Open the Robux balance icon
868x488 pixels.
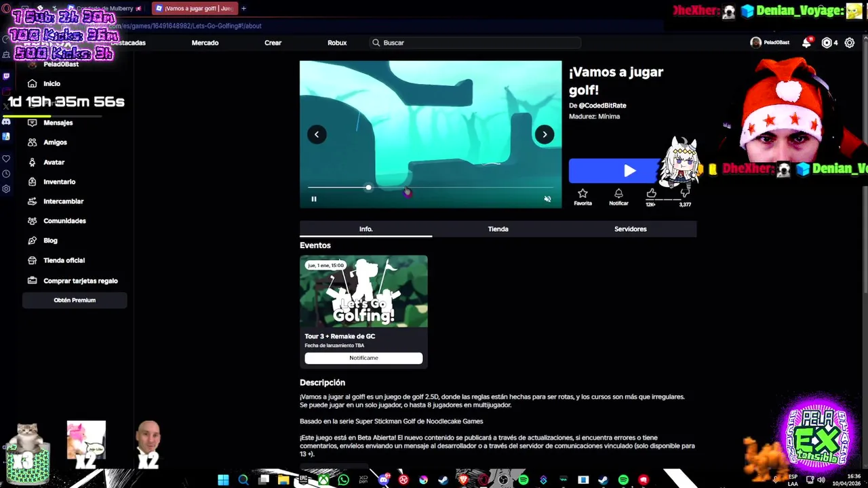826,43
